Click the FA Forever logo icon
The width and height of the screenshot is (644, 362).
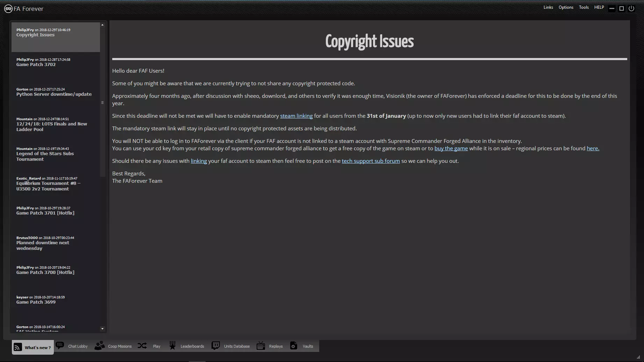pos(8,9)
